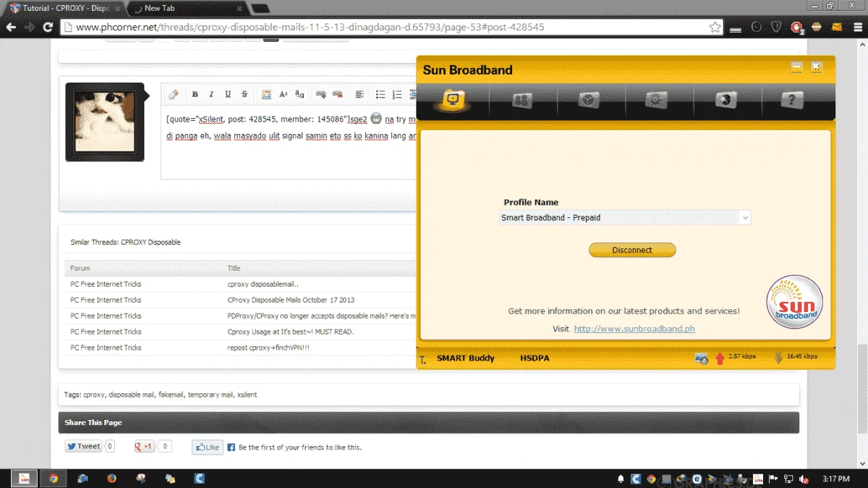Click the red upload speed arrow icon

coord(720,358)
